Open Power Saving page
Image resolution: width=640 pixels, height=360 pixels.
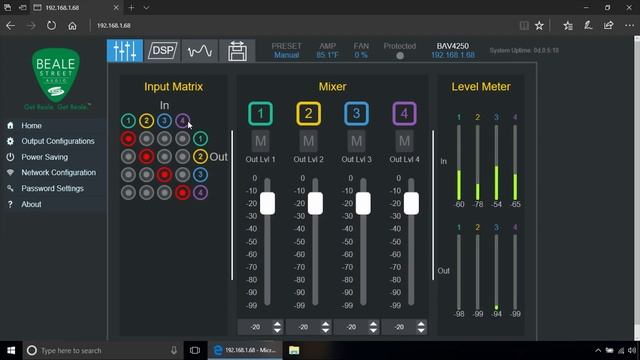[x=44, y=157]
